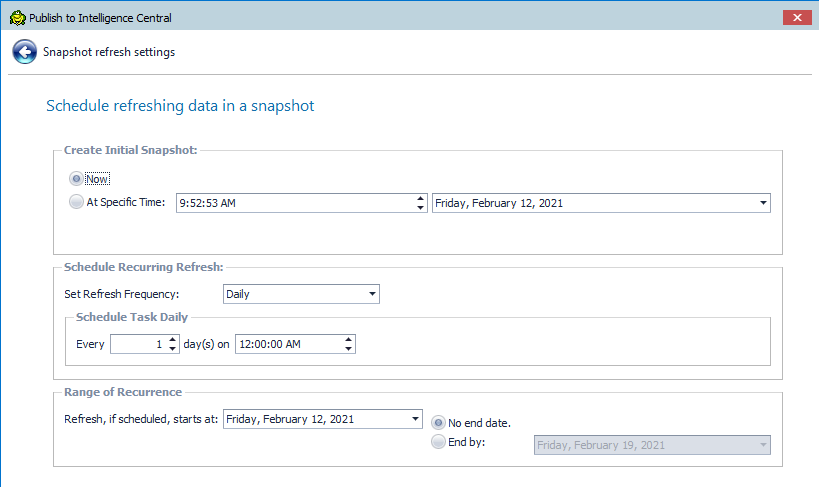The image size is (819, 487).
Task: Open the refresh start date dropdown
Action: click(x=415, y=419)
